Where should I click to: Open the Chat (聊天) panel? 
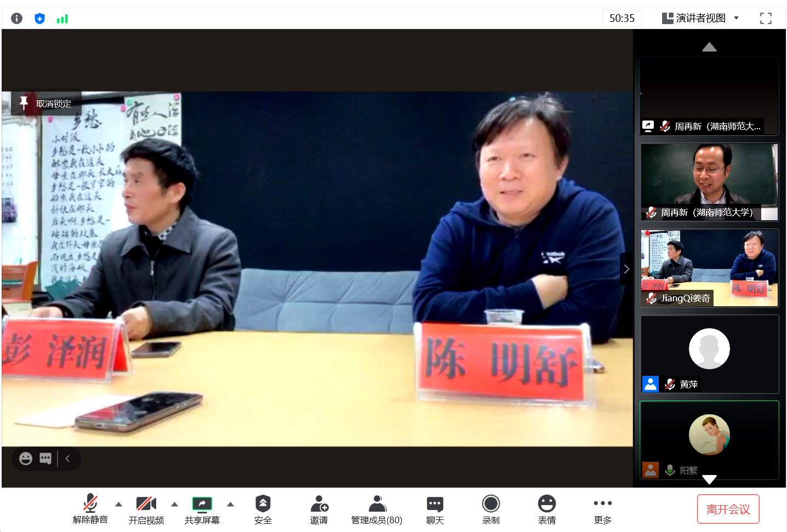coord(435,510)
